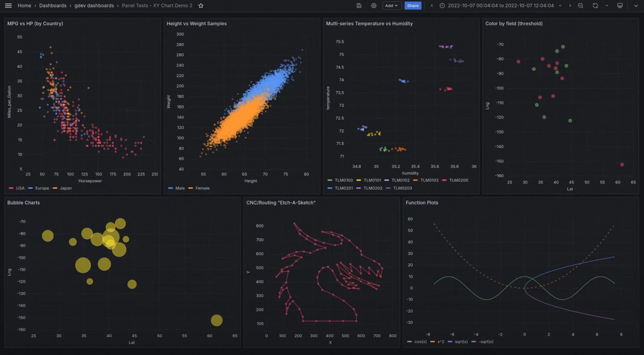Open the time range picker
Viewport: 644px width, 355px height.
(501, 6)
